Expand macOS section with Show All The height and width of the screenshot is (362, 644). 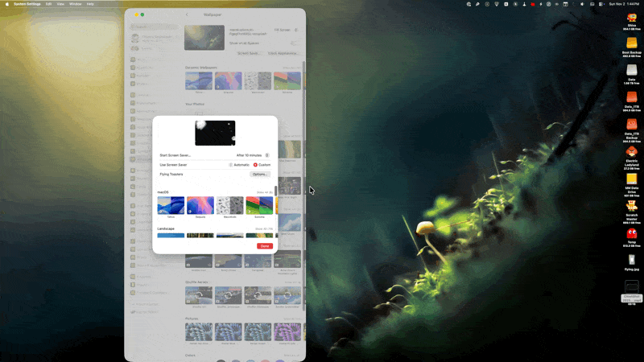pyautogui.click(x=264, y=192)
